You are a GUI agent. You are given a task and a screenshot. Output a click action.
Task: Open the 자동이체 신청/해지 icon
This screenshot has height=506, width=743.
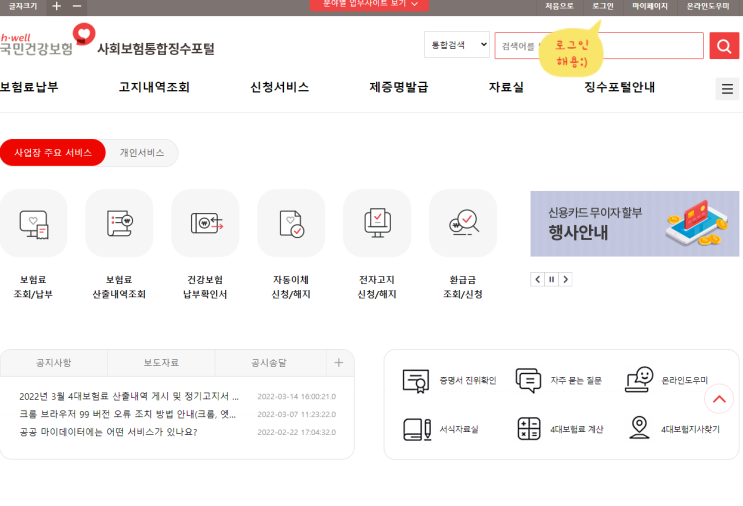point(291,223)
